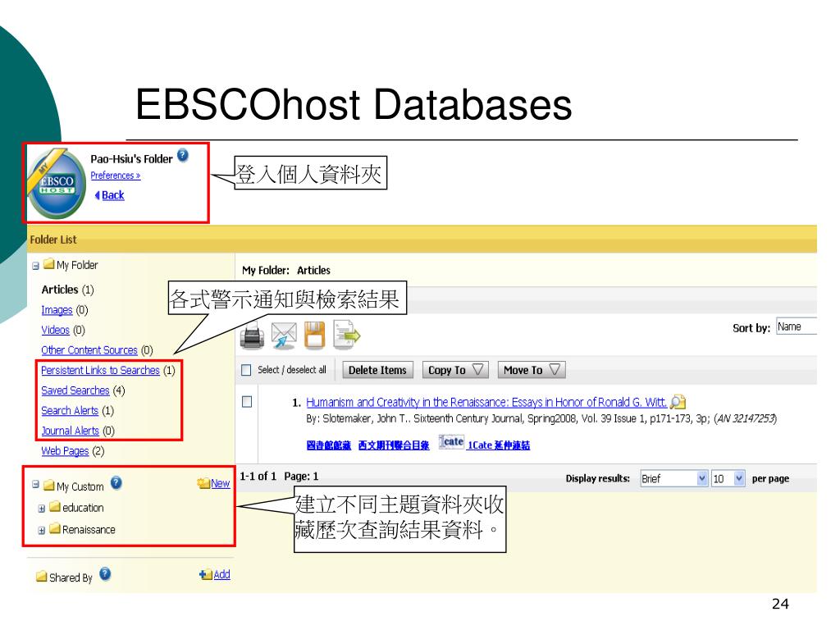Open the Search Alerts link
This screenshot has height=630, width=840.
[x=70, y=411]
